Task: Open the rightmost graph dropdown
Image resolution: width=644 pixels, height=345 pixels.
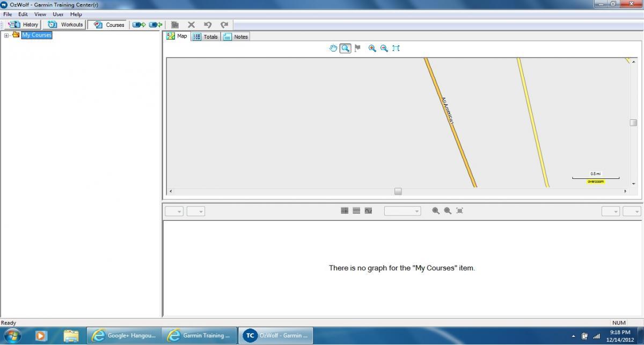Action: pos(632,211)
